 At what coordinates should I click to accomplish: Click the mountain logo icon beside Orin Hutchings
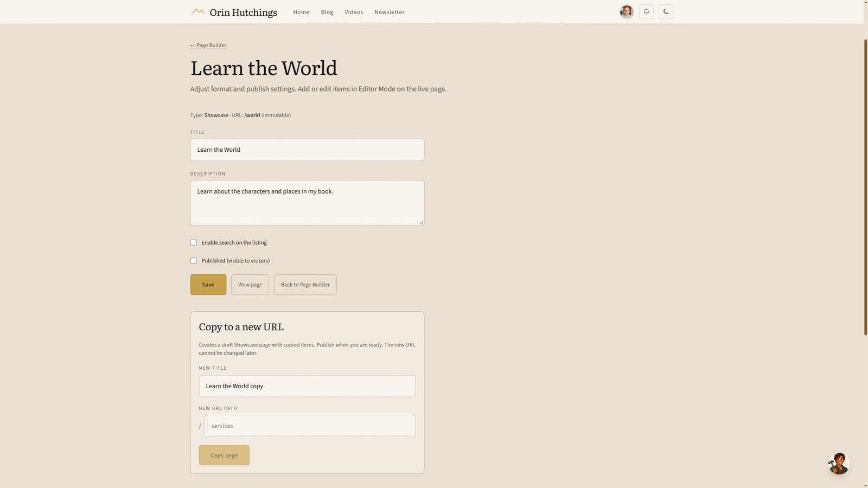coord(198,11)
